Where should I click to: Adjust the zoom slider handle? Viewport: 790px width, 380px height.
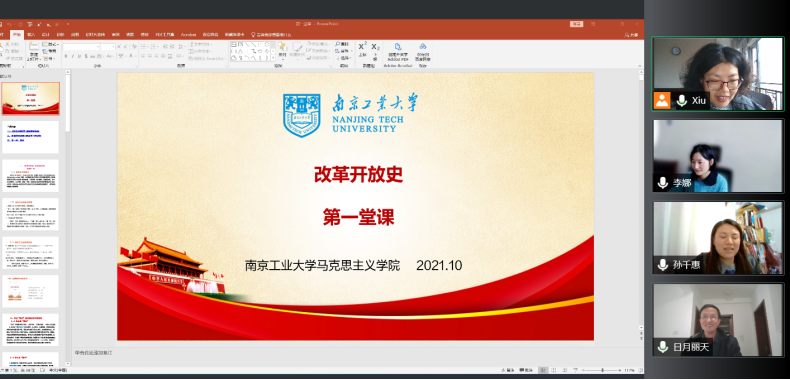[603, 370]
